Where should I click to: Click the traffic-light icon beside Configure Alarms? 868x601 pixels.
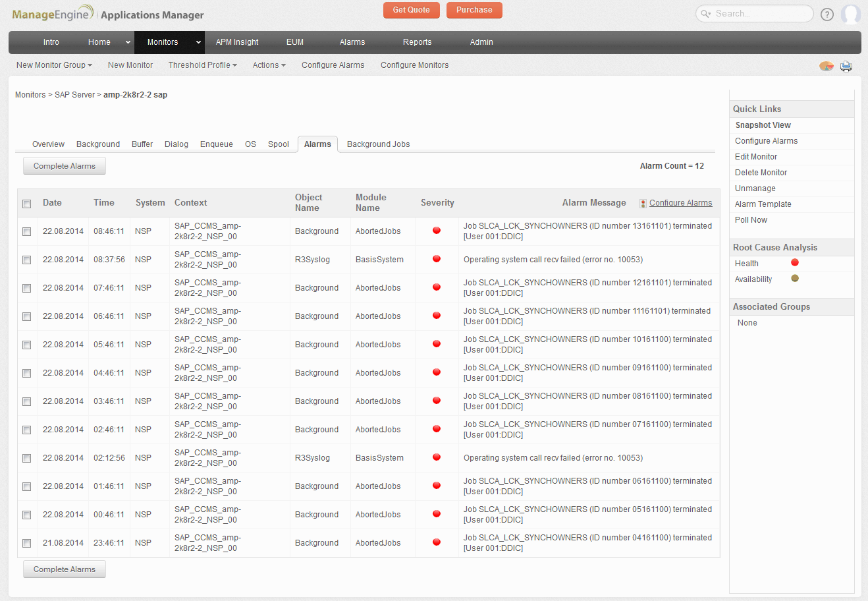coord(643,204)
